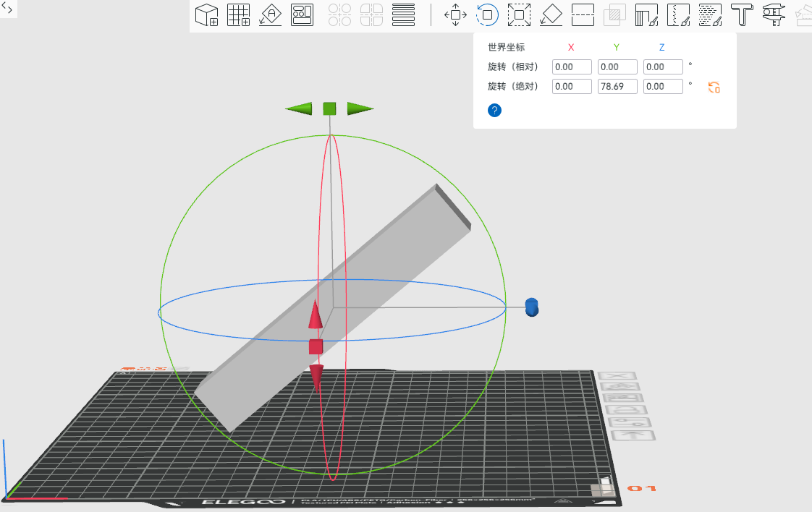Viewport: 812px width, 512px height.
Task: Select the Auto orient toolbar icon
Action: (x=271, y=14)
